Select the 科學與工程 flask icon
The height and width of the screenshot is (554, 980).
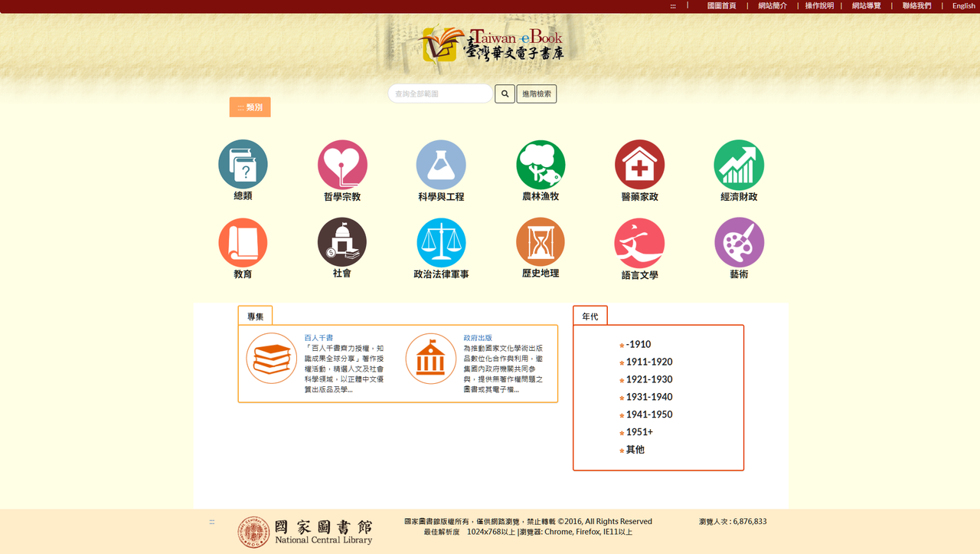(441, 164)
